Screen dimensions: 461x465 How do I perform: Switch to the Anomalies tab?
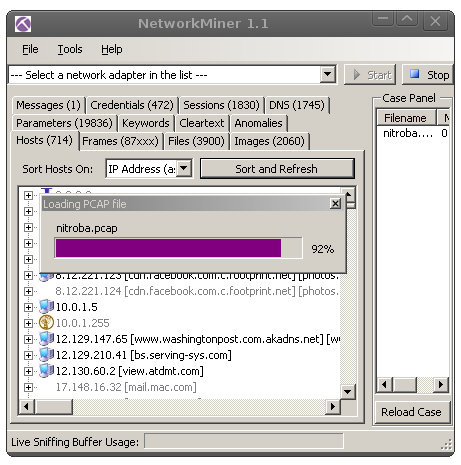click(258, 123)
